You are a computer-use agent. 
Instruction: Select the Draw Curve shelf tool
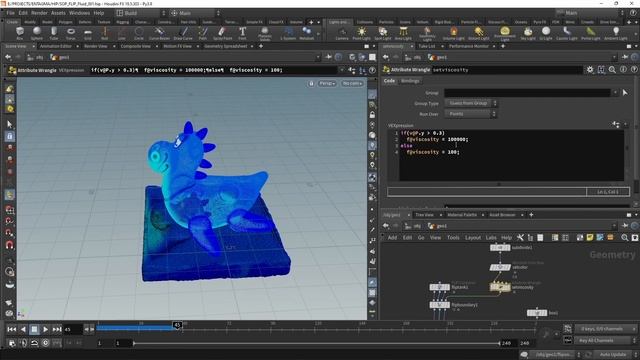click(183, 33)
